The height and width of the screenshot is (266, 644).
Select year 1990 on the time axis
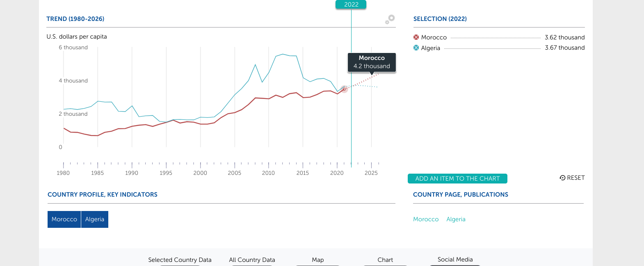coord(132,173)
